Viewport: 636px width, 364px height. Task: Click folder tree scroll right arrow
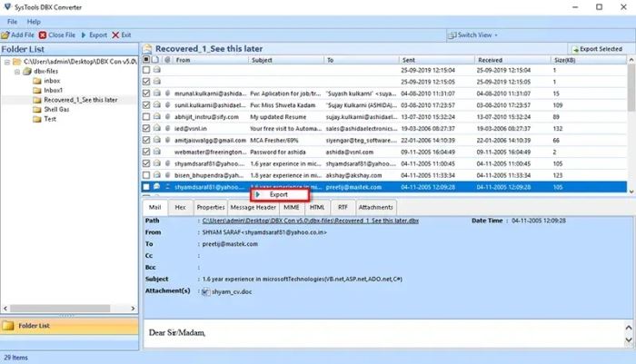click(x=133, y=309)
